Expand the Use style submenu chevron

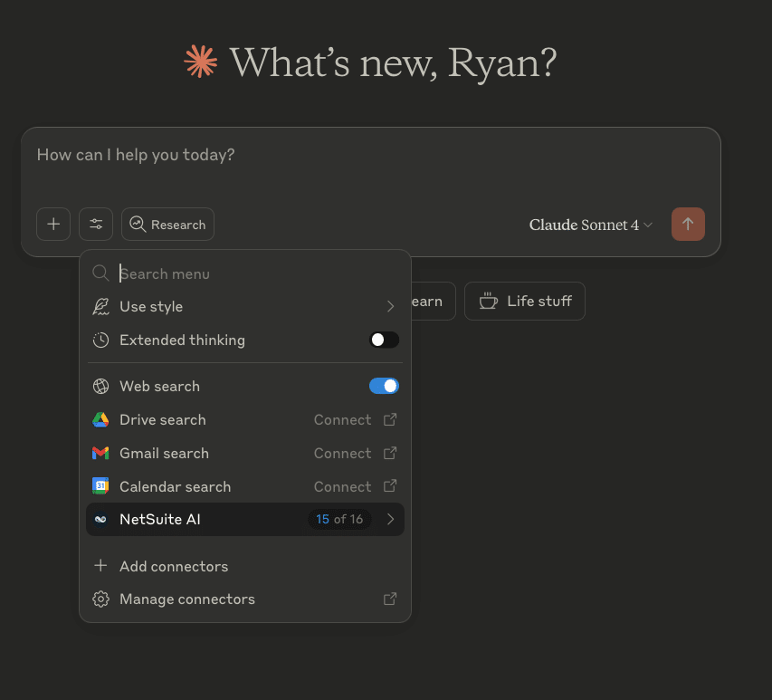(390, 307)
